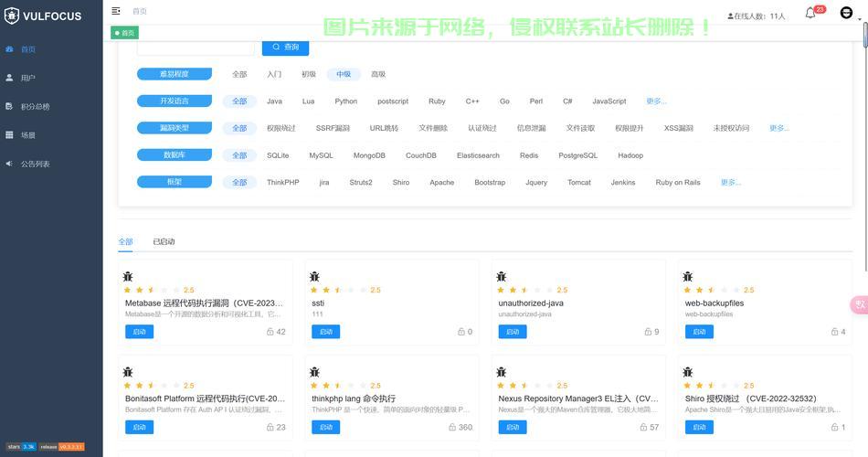Click the search input field beside 查询
The width and height of the screenshot is (868, 457).
pos(196,48)
